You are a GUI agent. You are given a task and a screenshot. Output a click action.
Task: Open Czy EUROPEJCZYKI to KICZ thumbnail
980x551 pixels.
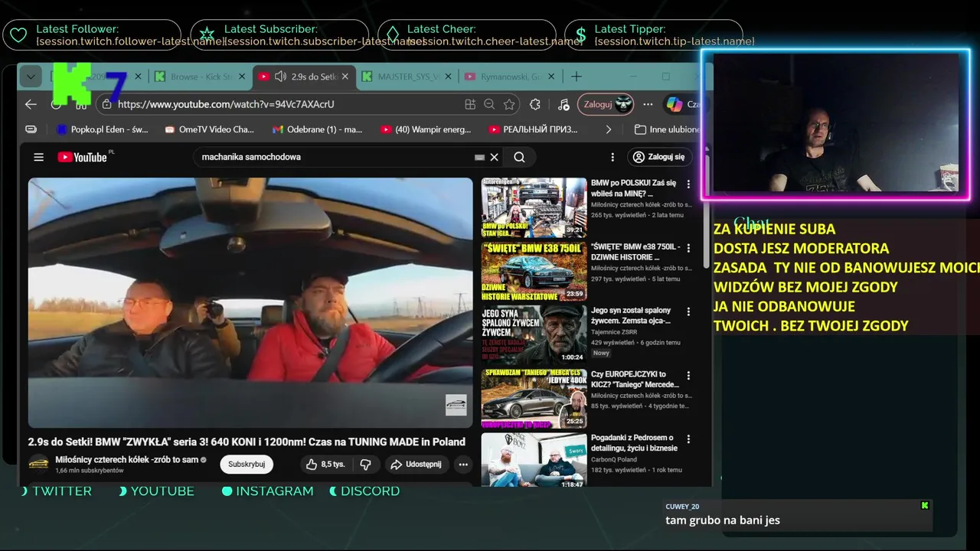pyautogui.click(x=534, y=398)
